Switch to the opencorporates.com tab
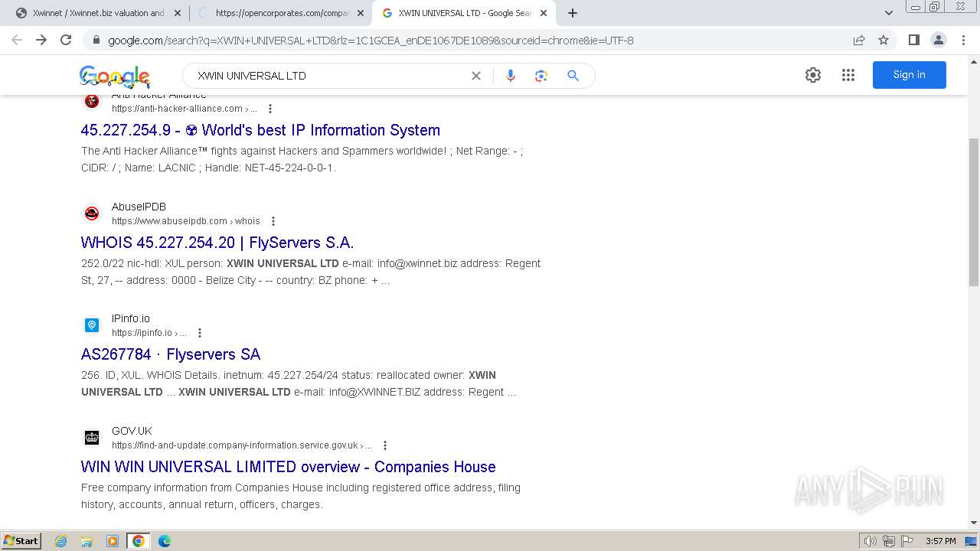The width and height of the screenshot is (980, 551). point(279,13)
